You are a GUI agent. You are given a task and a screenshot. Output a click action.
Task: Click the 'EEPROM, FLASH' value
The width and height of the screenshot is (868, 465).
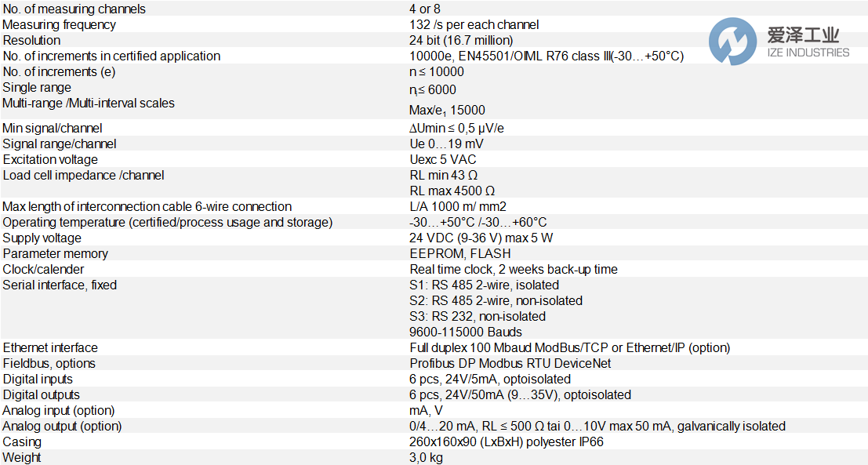tap(460, 253)
